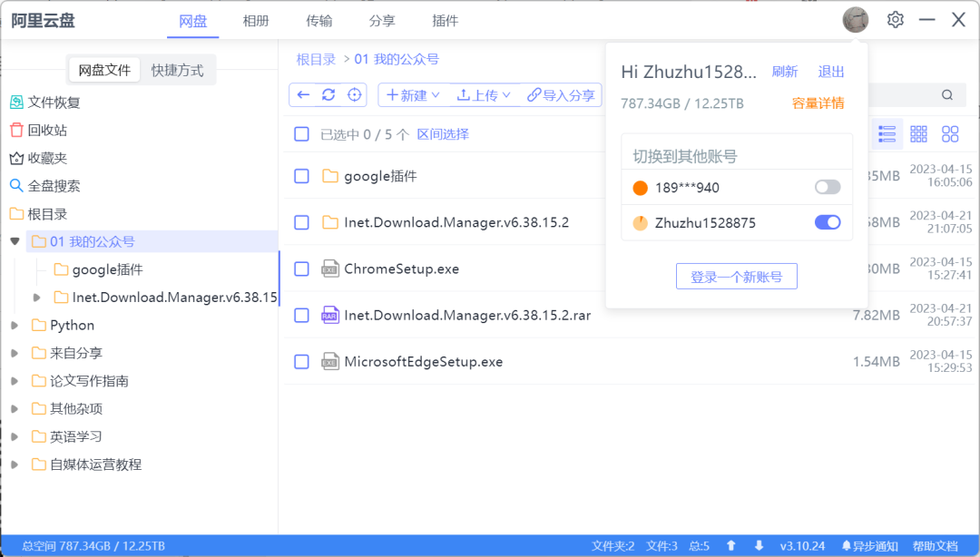Image resolution: width=980 pixels, height=557 pixels.
Task: Switch to the 传输 (Transfer) tab
Action: [318, 21]
